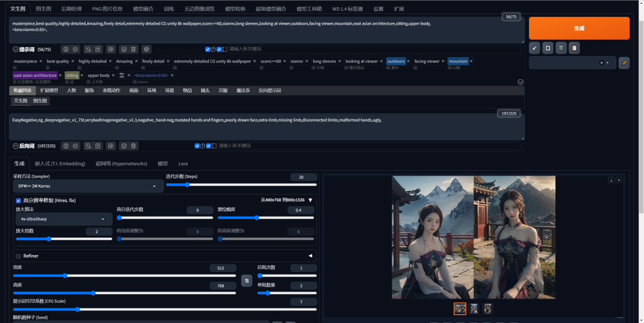This screenshot has width=644, height=323.
Task: Open the Lora tab
Action: pos(182,163)
